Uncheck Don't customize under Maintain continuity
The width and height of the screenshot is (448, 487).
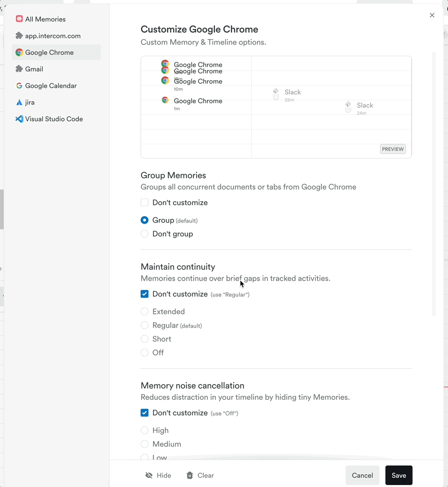pyautogui.click(x=144, y=294)
